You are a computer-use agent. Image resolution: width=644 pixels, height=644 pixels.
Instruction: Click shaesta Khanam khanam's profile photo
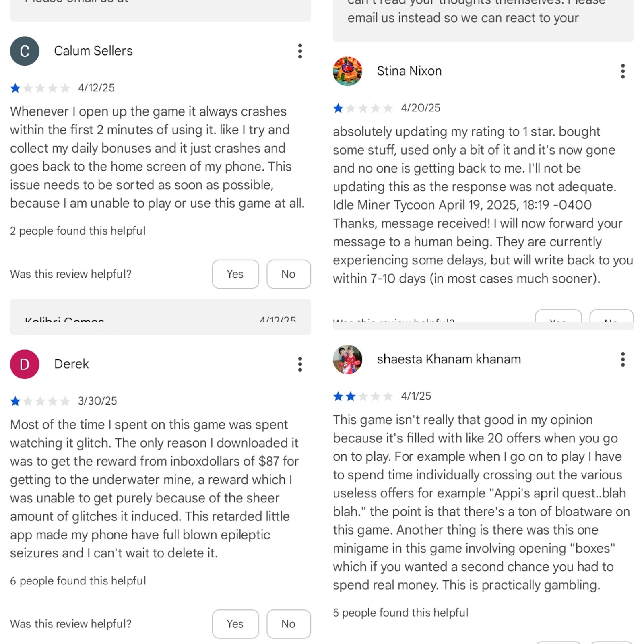tap(347, 359)
